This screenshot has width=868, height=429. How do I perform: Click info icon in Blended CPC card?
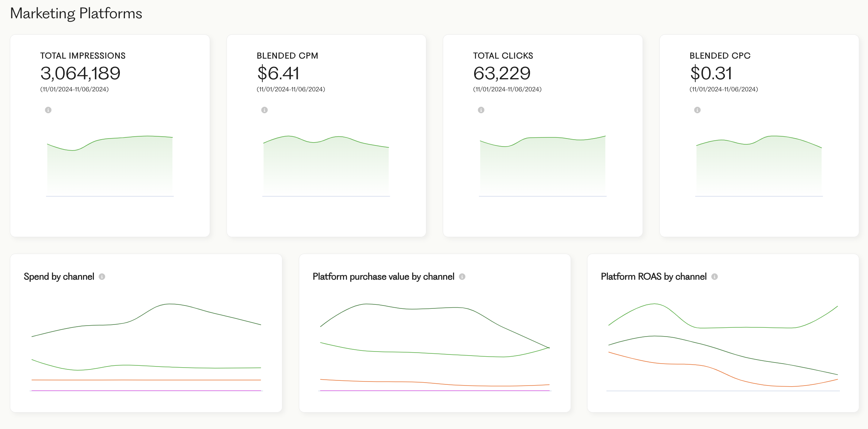pos(697,110)
